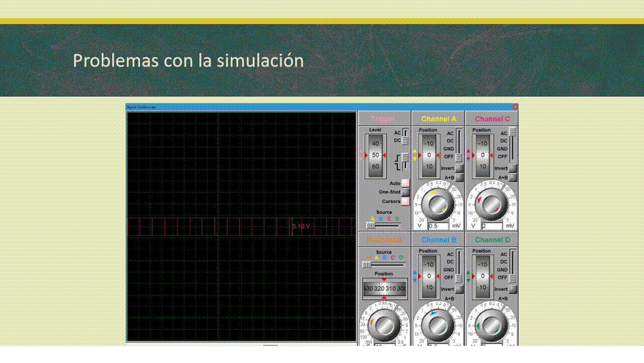The height and width of the screenshot is (363, 644).
Task: Click Channel A yellow position arrows
Action: point(414,155)
